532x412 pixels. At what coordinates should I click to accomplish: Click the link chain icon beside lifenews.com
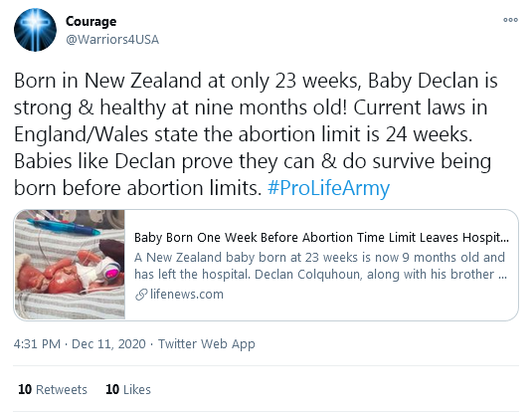141,295
